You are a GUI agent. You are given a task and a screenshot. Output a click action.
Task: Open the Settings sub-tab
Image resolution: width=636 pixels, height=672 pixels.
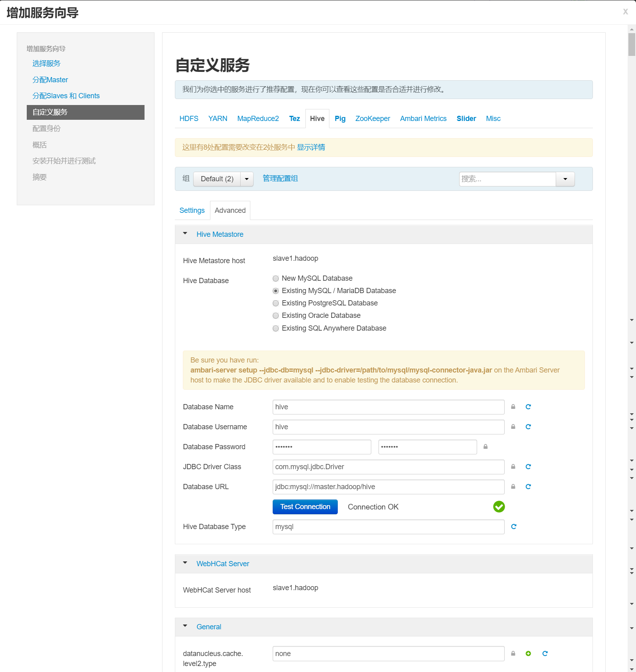[x=192, y=210]
